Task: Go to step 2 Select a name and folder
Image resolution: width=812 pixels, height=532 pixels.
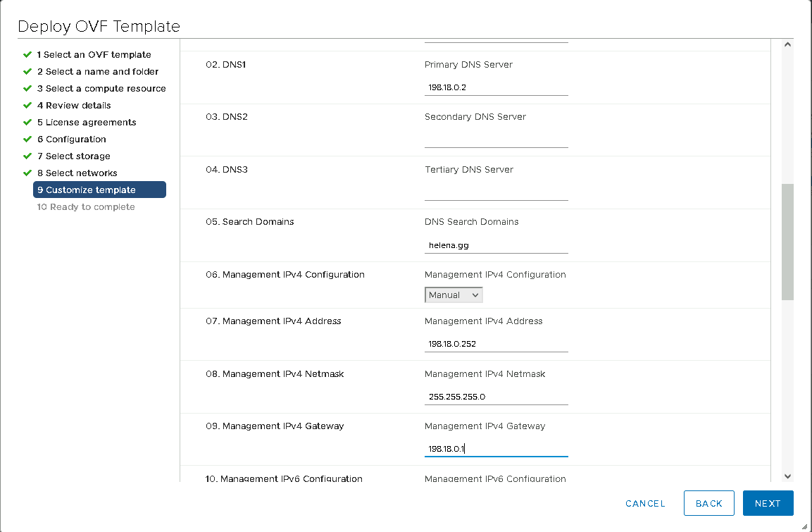Action: [97, 71]
